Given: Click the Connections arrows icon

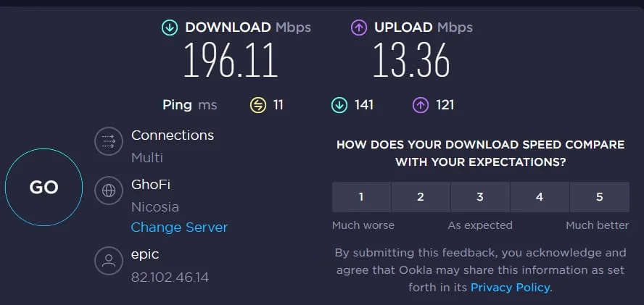Looking at the screenshot, I should pyautogui.click(x=109, y=141).
